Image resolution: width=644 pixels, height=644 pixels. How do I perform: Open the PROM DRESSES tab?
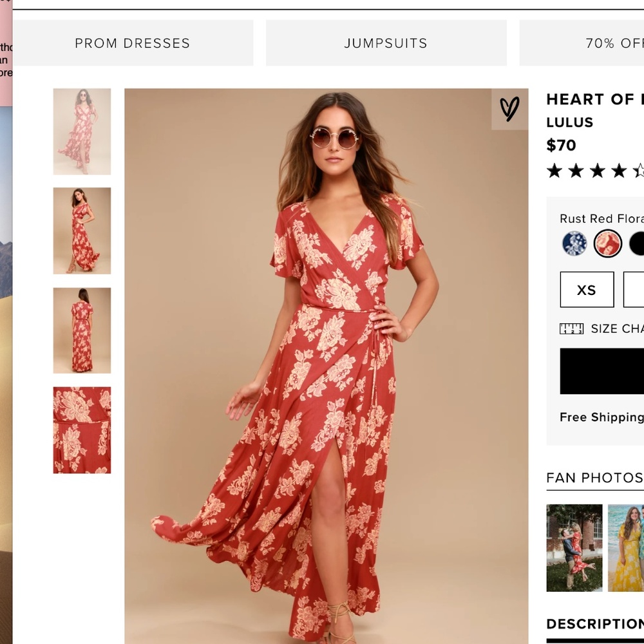tap(132, 43)
